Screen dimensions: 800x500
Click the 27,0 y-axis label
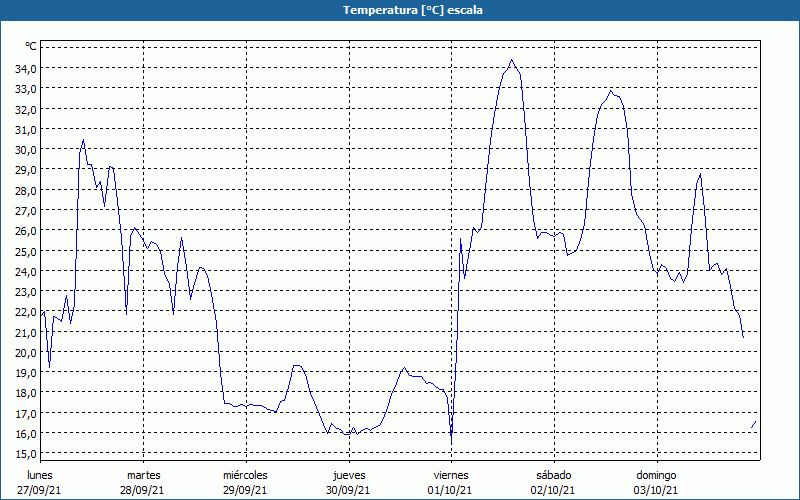click(x=26, y=210)
